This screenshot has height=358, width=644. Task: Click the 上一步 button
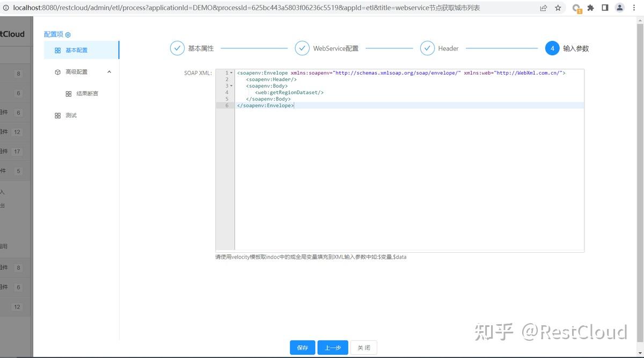pyautogui.click(x=333, y=347)
